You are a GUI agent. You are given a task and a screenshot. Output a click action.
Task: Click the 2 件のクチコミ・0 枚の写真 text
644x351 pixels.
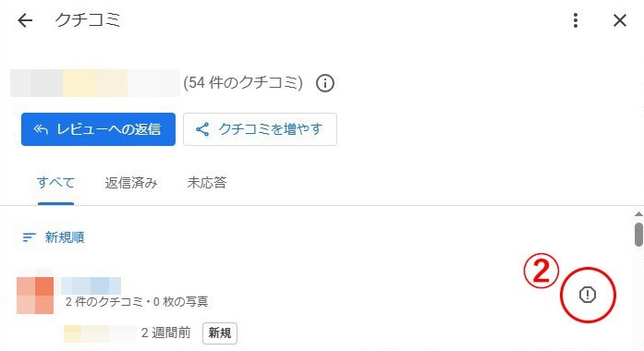[x=137, y=302]
